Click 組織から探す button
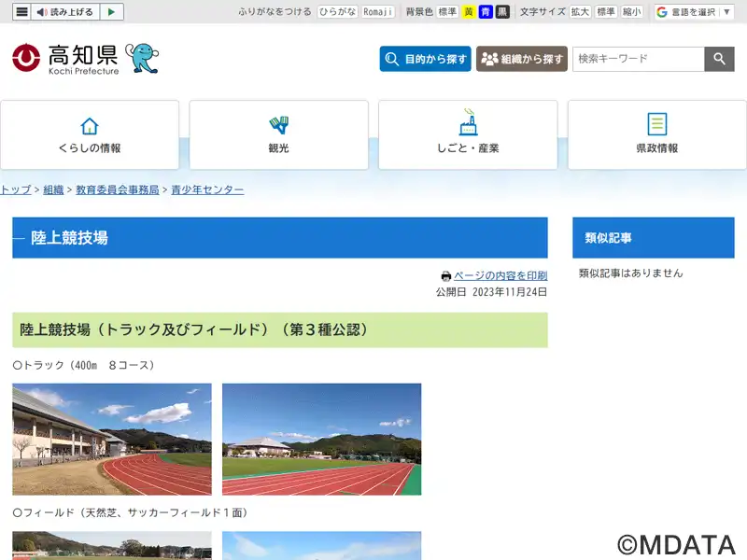This screenshot has width=747, height=560. (x=522, y=59)
